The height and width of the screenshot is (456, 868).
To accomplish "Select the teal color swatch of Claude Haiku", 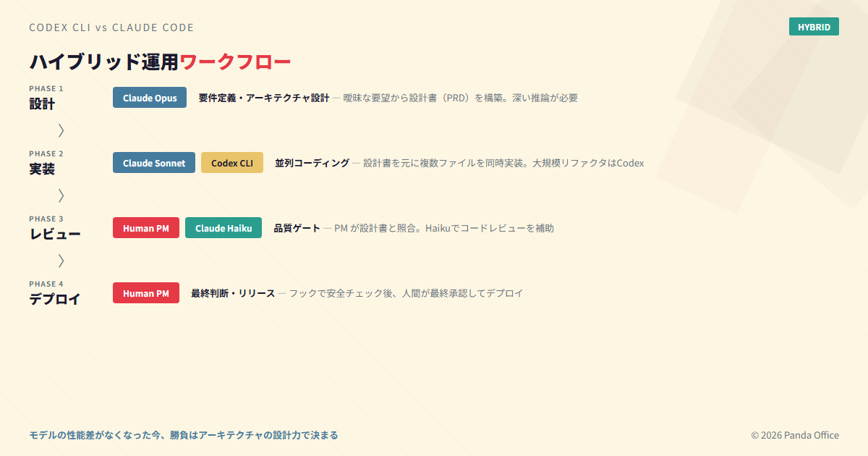I will [224, 227].
